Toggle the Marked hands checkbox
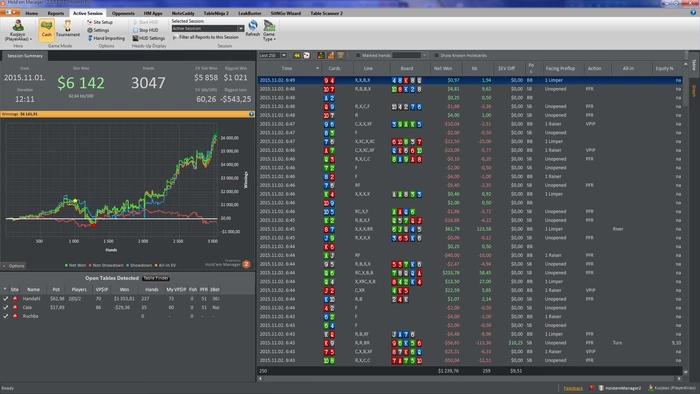The image size is (700, 394). [358, 55]
